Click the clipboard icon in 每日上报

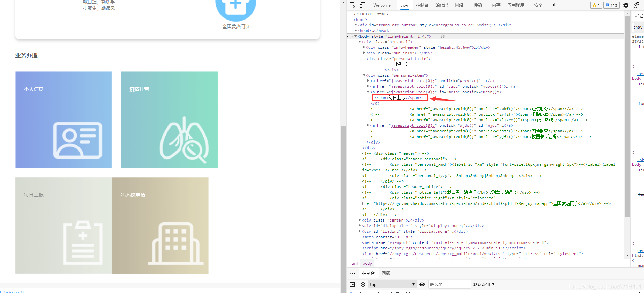[x=83, y=243]
